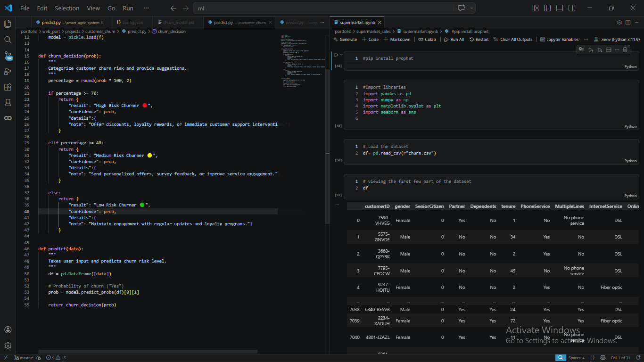644x362 pixels.
Task: Open Source Control view with 10K badge
Action: click(8, 56)
